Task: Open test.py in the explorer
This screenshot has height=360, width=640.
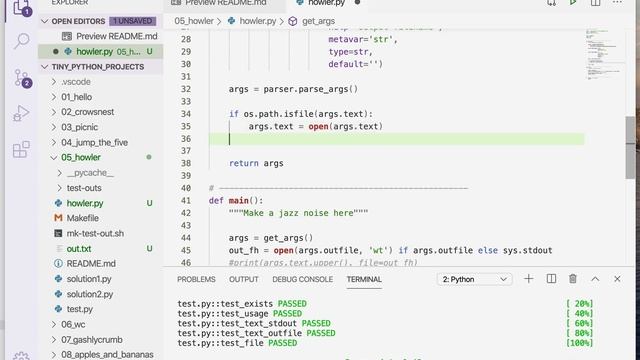Action: [x=80, y=309]
